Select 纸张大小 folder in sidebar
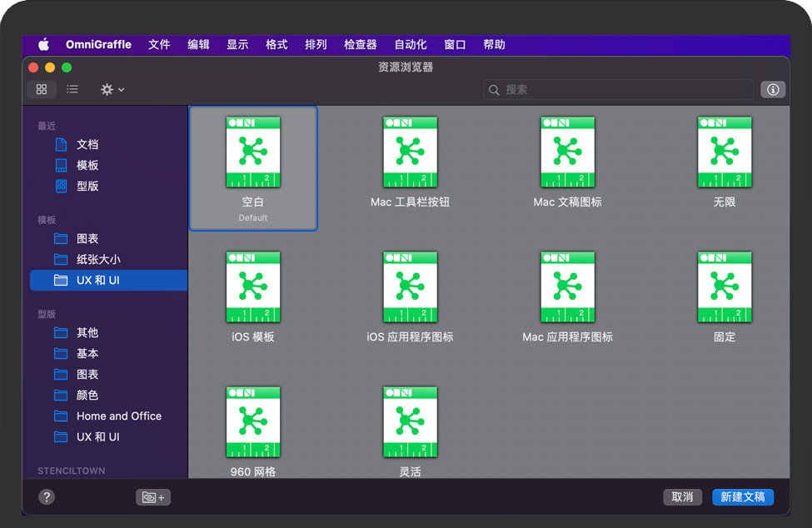Image resolution: width=812 pixels, height=528 pixels. tap(98, 259)
